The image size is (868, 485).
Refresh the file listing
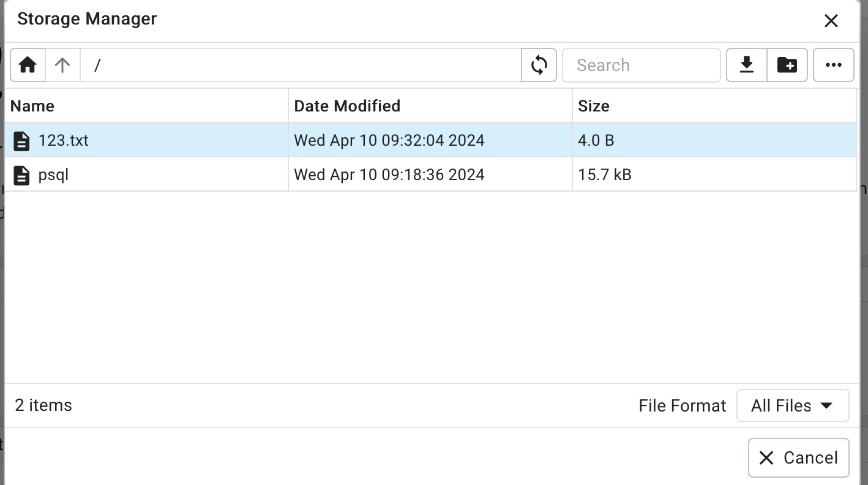coord(539,65)
